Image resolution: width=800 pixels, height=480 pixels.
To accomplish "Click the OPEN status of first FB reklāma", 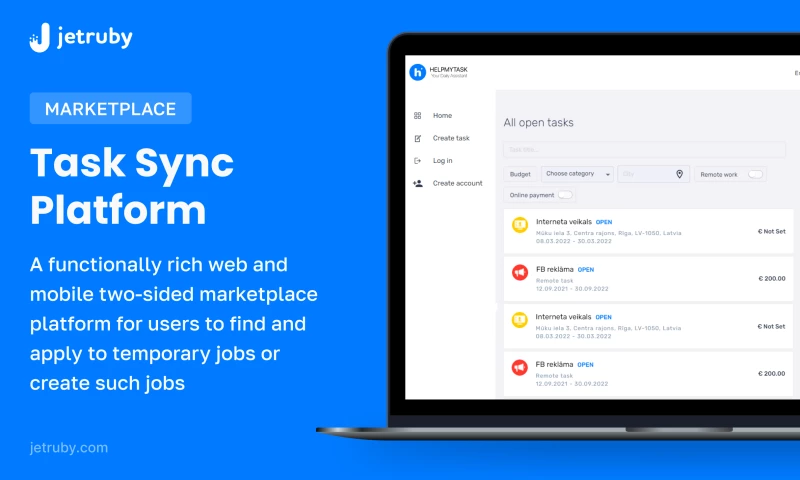I will [586, 270].
